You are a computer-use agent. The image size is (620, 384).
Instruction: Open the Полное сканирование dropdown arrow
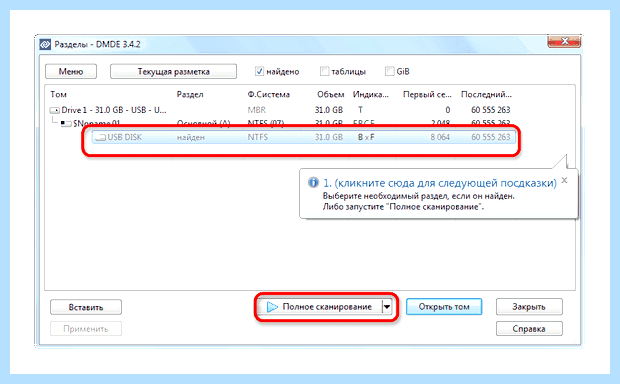click(x=387, y=307)
